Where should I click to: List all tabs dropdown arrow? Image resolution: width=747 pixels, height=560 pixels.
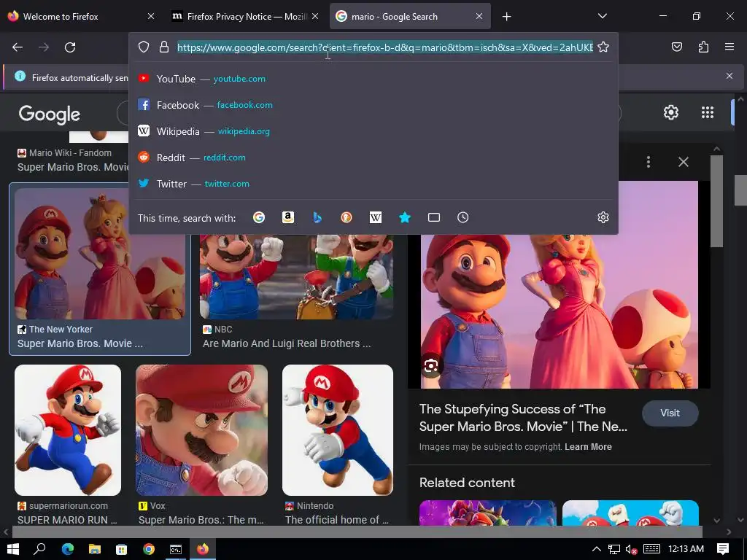point(602,16)
